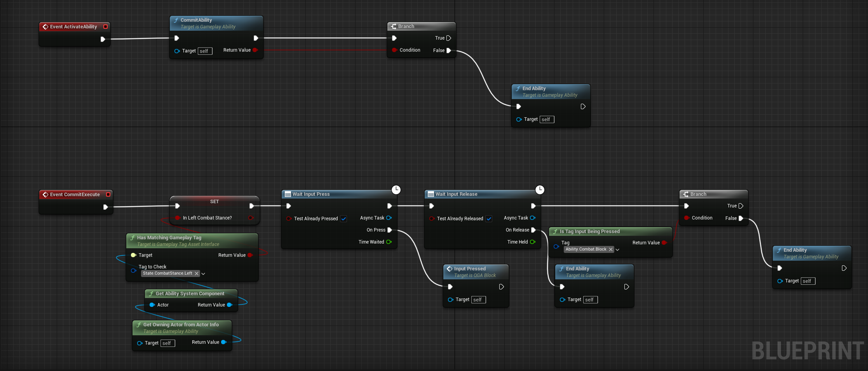Click bottom Branch Condition pin
868x371 pixels.
coord(687,218)
